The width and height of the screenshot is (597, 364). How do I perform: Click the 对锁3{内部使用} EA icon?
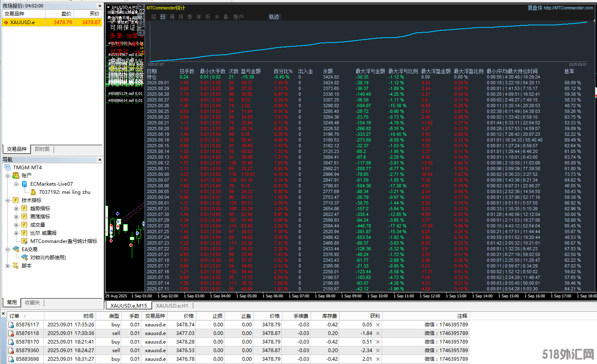24,258
